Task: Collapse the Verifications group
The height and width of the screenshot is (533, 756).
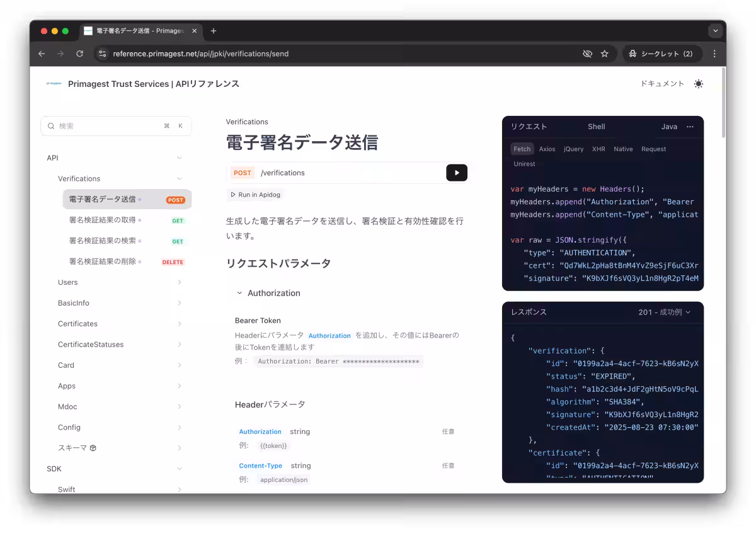Action: tap(180, 179)
